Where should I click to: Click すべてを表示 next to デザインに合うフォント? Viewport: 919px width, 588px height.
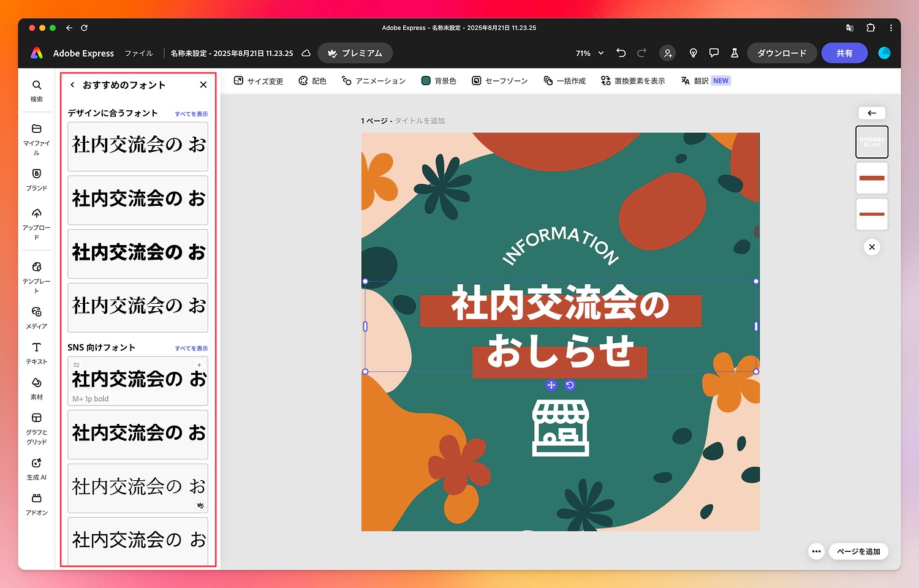[x=192, y=113]
